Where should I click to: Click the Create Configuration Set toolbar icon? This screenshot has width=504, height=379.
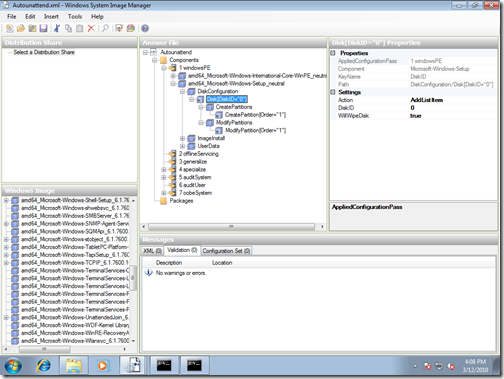pyautogui.click(x=131, y=29)
